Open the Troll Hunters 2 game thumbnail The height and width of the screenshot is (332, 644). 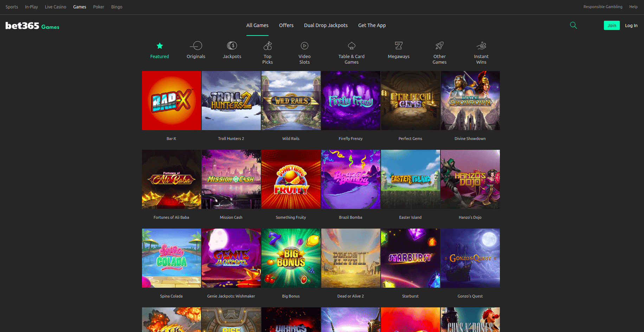[231, 101]
